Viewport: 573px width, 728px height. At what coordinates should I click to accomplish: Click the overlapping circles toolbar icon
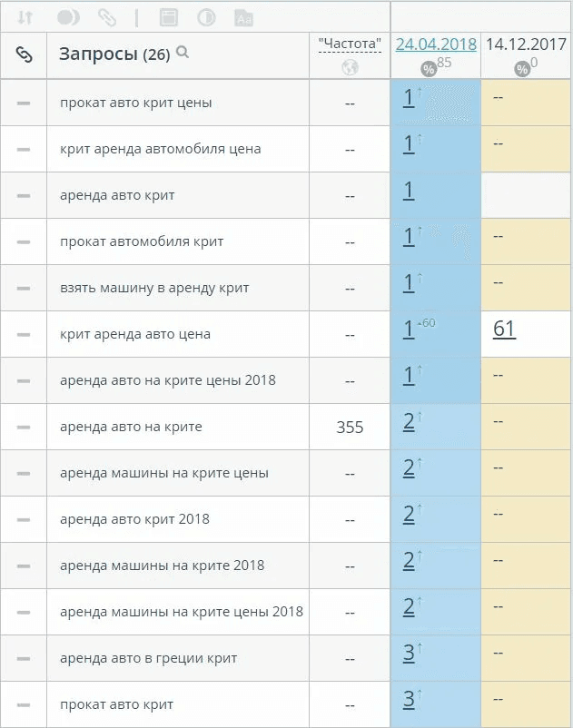coord(68,17)
